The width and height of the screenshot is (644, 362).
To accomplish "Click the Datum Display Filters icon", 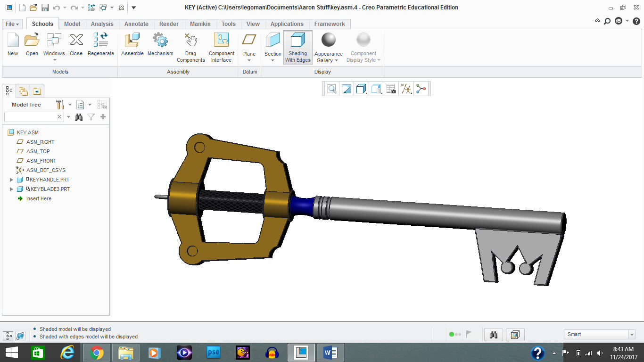I will click(406, 89).
